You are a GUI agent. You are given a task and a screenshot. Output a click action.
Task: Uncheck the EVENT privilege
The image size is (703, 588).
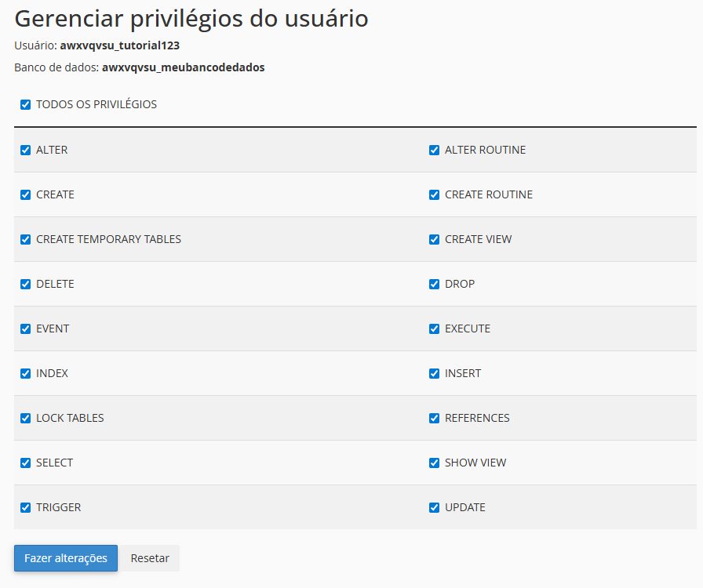point(26,328)
